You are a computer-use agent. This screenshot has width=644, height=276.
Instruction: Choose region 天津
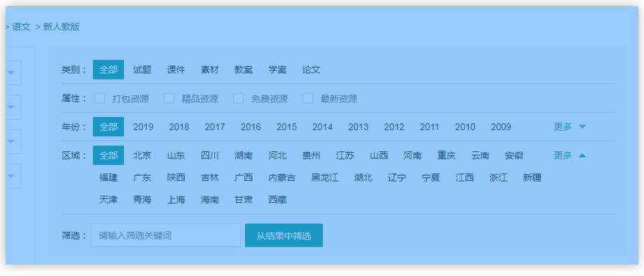click(108, 200)
